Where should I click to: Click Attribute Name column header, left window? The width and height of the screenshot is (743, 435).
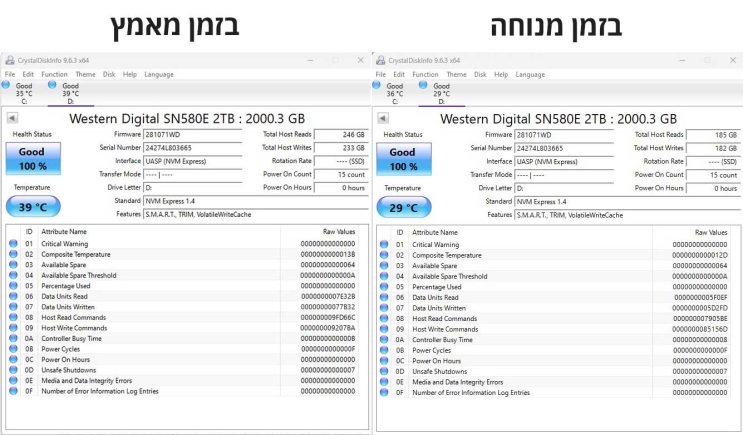tap(64, 232)
